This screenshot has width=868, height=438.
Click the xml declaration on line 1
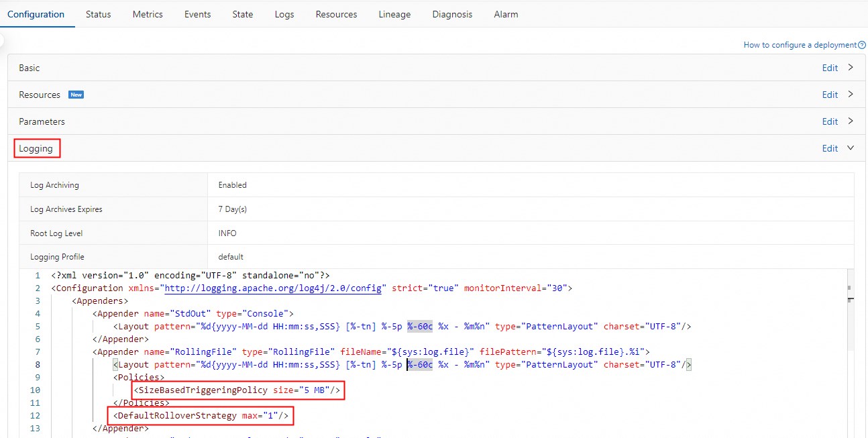190,275
